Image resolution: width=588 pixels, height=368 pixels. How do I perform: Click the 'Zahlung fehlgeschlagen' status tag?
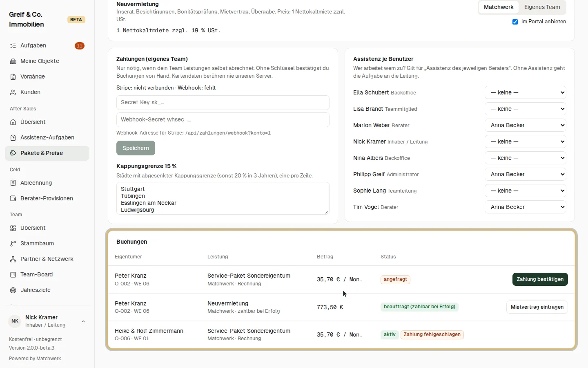[432, 334]
